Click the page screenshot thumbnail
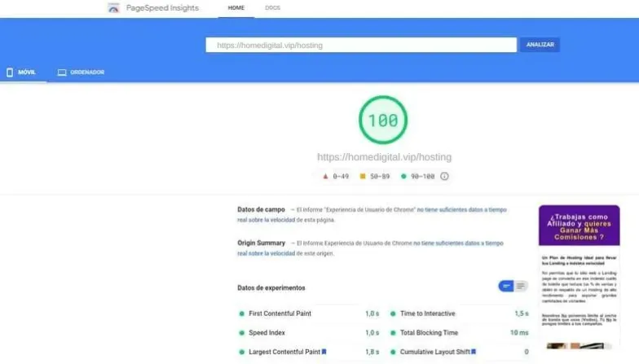This screenshot has height=364, width=639. pyautogui.click(x=579, y=277)
